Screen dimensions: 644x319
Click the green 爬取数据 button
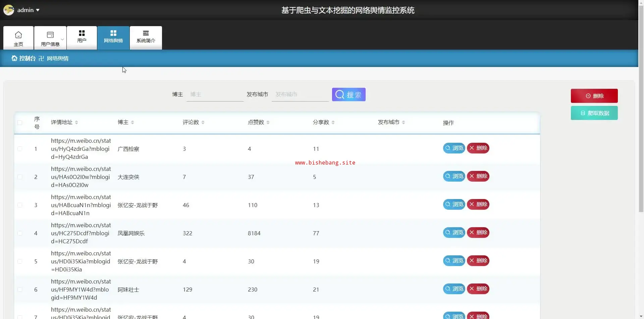(594, 113)
